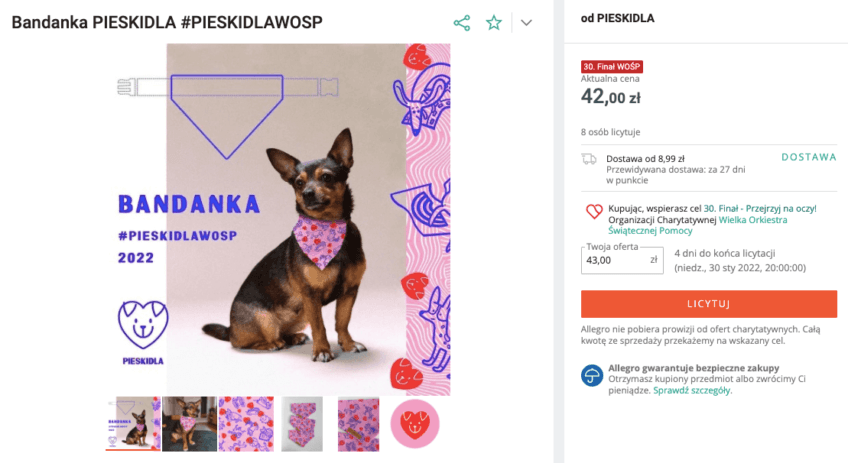Click the share icon
The image size is (848, 463).
tap(461, 23)
